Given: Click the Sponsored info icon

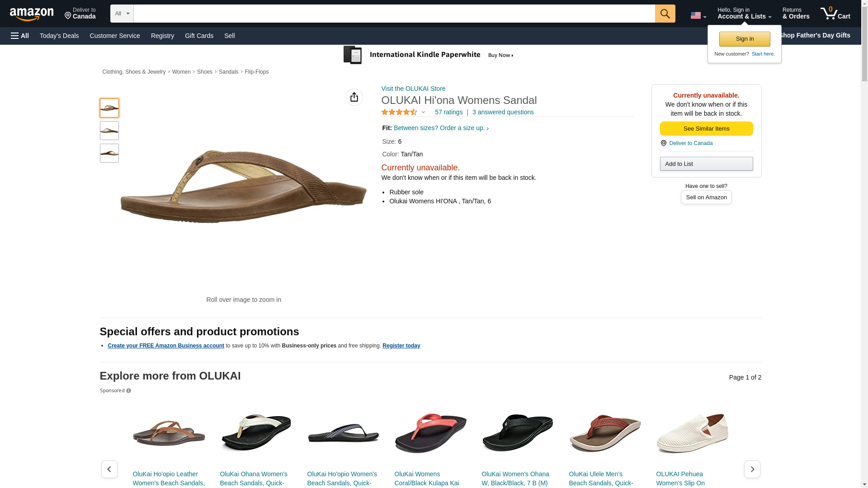Looking at the screenshot, I should click(129, 391).
